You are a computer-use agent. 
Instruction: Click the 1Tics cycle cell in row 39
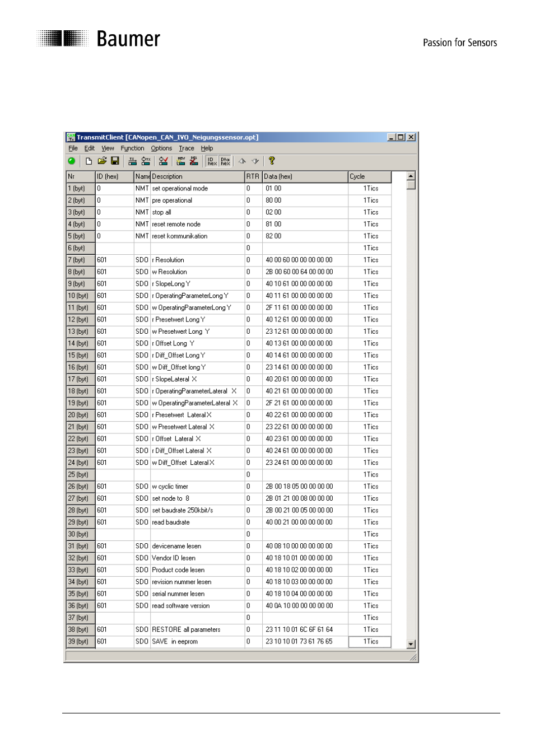point(370,642)
